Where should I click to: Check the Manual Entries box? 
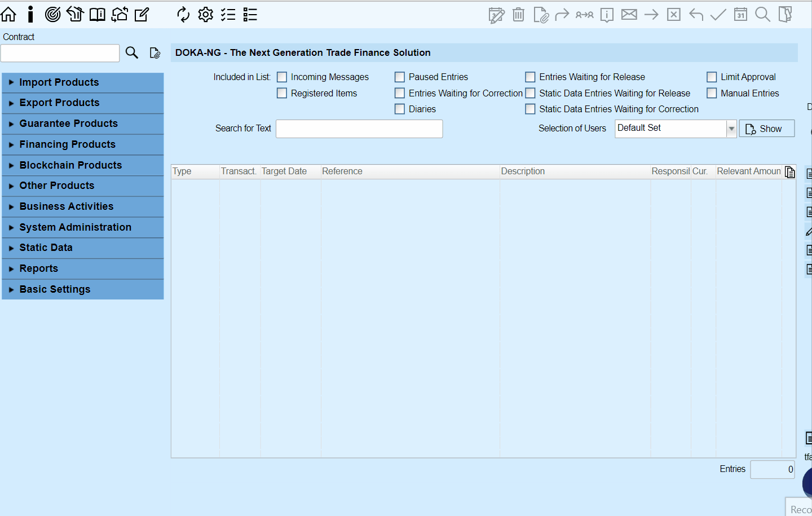(712, 93)
